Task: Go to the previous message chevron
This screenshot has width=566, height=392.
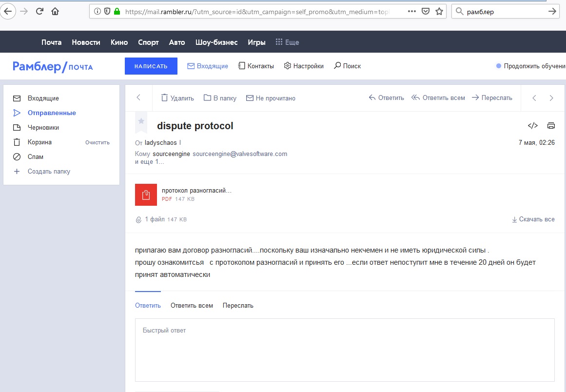Action: click(534, 98)
